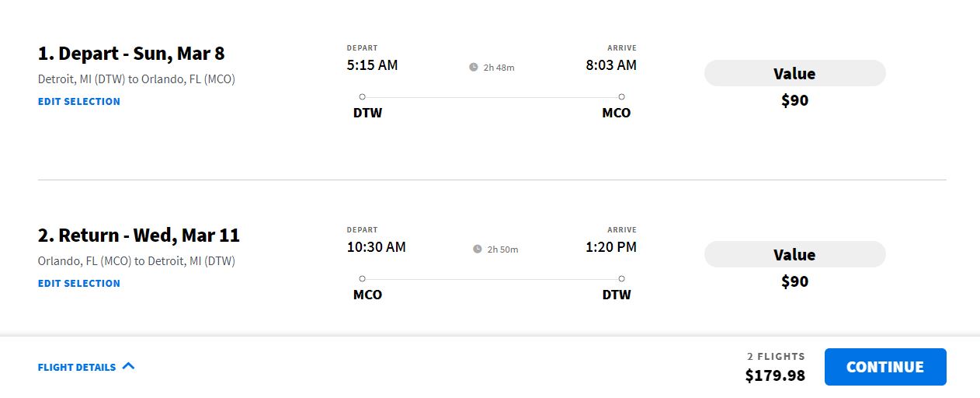
Task: Click the $179.98 total price
Action: point(775,375)
